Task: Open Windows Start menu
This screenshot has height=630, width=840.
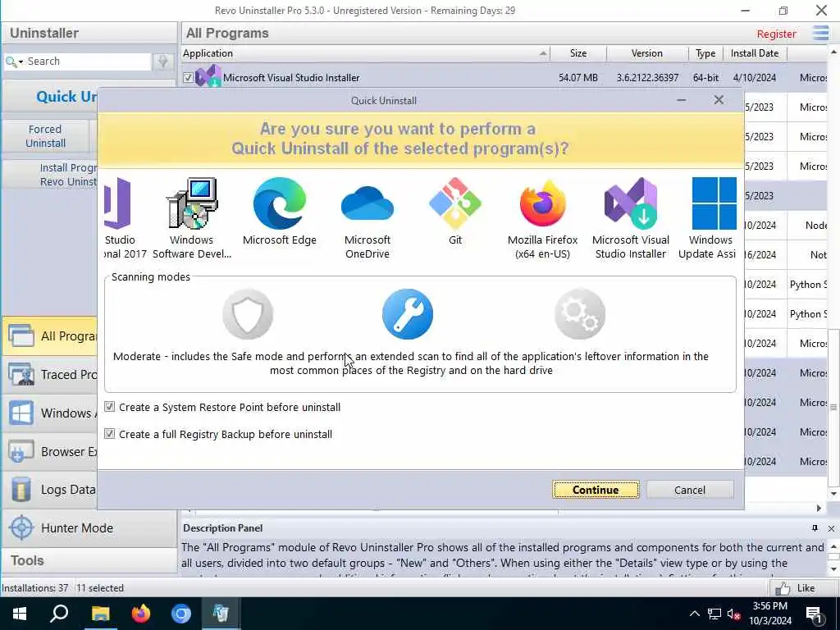Action: 20,614
